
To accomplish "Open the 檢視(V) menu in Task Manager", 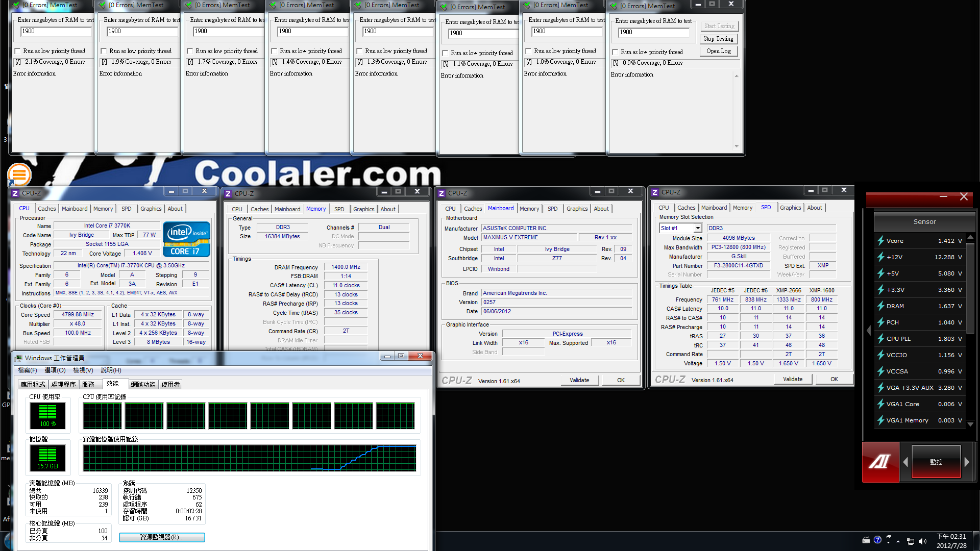I will tap(83, 370).
